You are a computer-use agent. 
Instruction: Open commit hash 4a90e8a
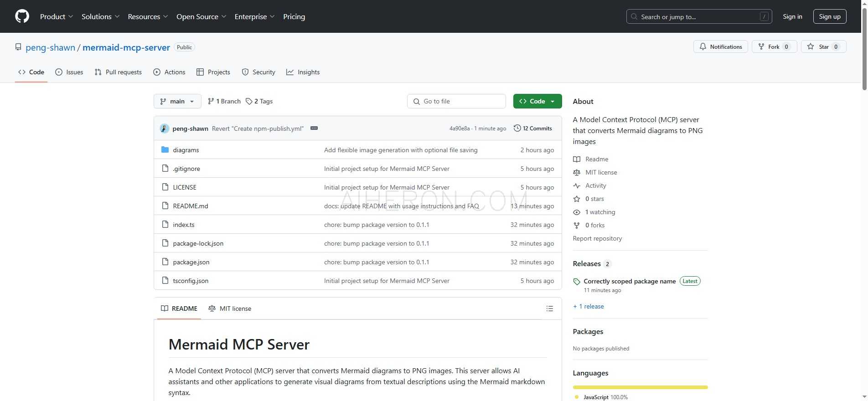459,129
